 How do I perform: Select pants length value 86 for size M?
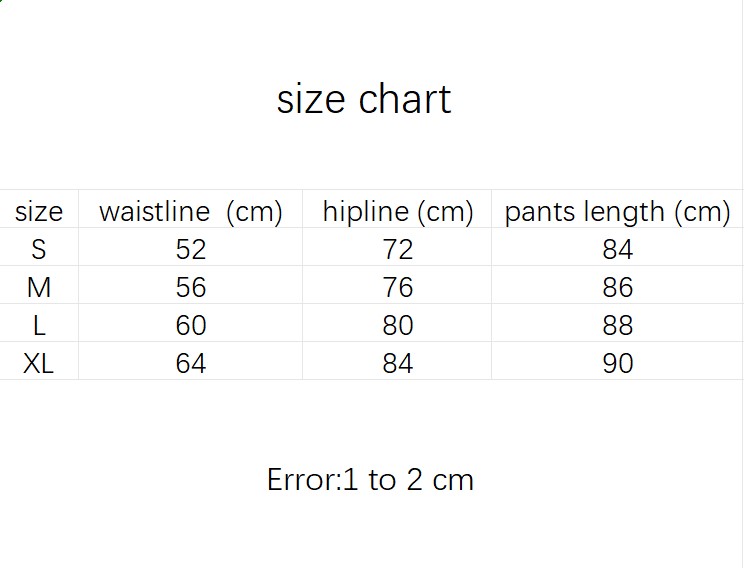tap(617, 287)
